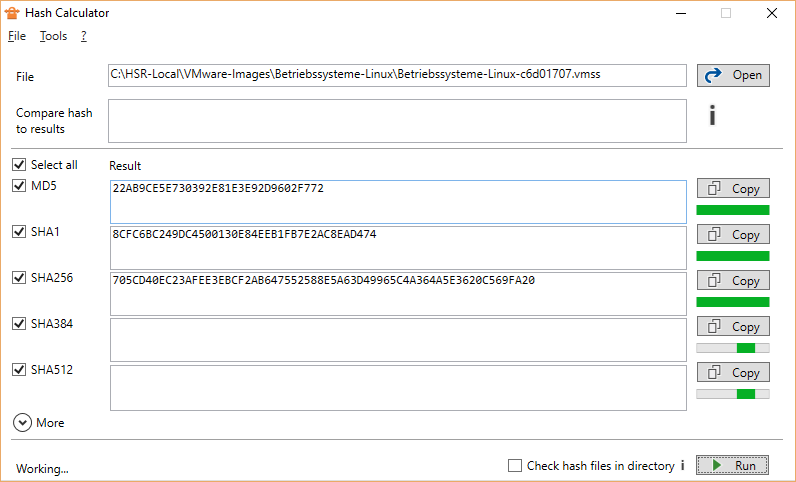The image size is (796, 482).
Task: Toggle the MD5 checkbox
Action: click(x=19, y=185)
